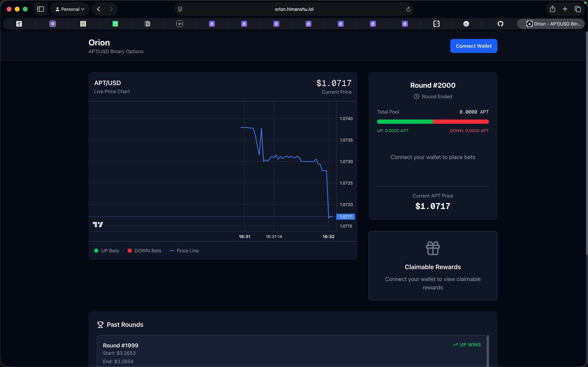588x367 pixels.
Task: Show the tab overview
Action: 577,9
